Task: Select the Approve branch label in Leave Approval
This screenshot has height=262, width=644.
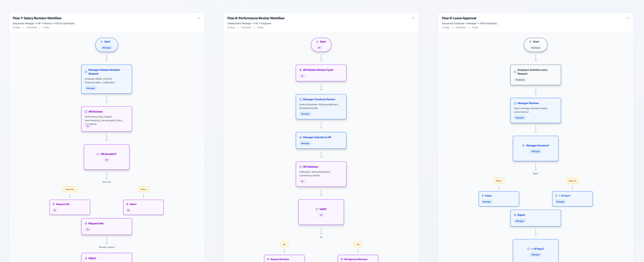Action: pyautogui.click(x=572, y=181)
